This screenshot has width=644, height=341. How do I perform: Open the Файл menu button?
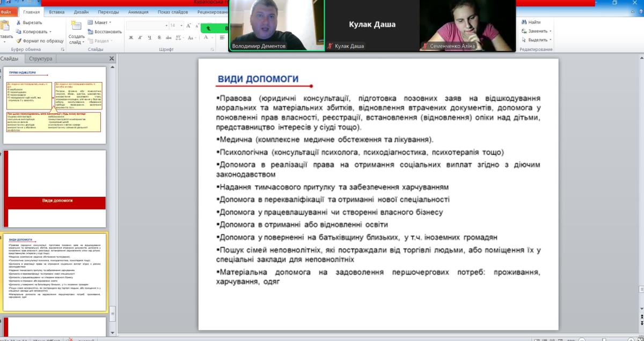(x=6, y=11)
